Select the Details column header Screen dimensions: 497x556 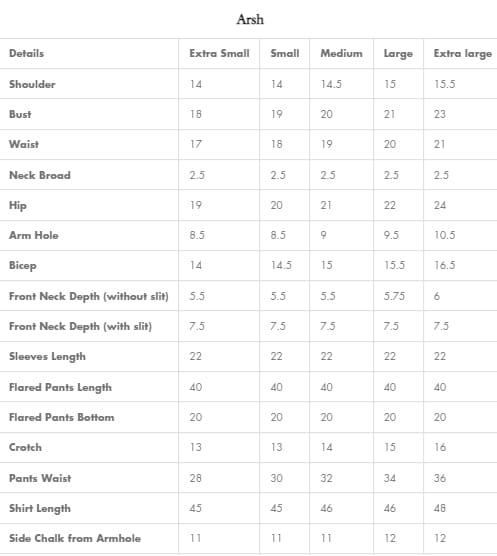[27, 54]
